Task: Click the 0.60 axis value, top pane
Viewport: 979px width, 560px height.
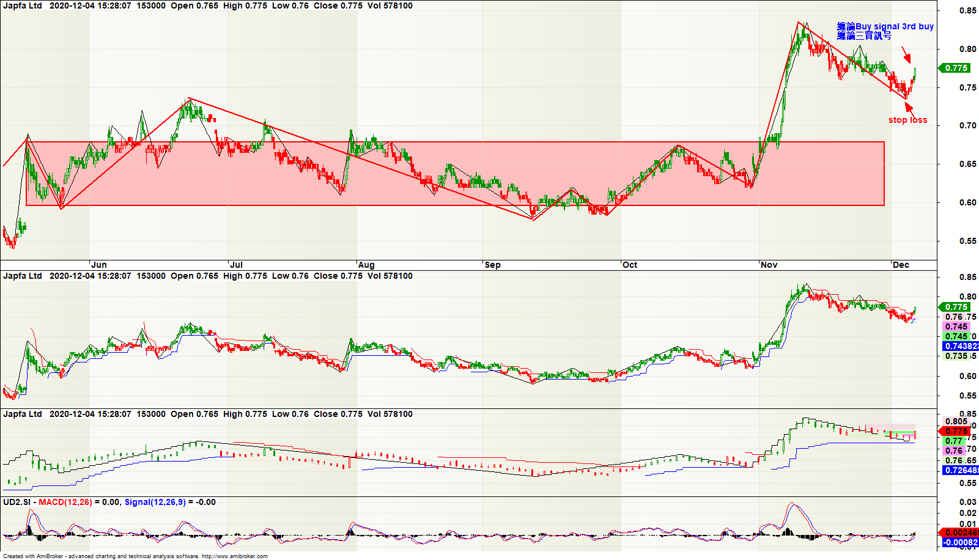Action: (968, 202)
